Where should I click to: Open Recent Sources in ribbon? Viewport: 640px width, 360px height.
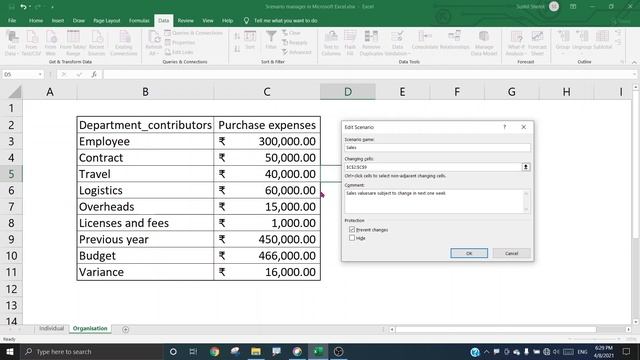pyautogui.click(x=97, y=43)
